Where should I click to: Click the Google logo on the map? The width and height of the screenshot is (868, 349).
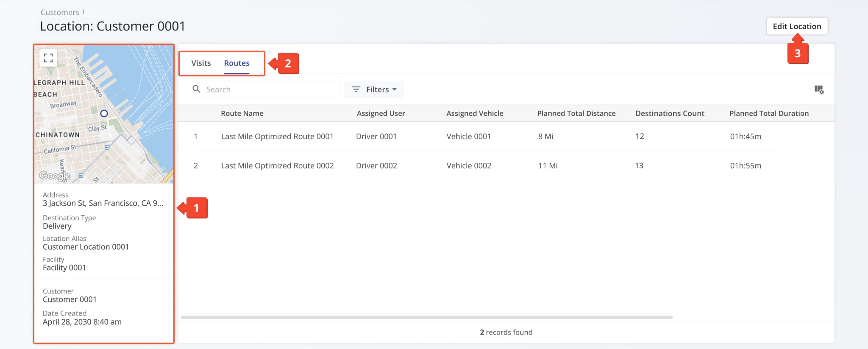(54, 175)
